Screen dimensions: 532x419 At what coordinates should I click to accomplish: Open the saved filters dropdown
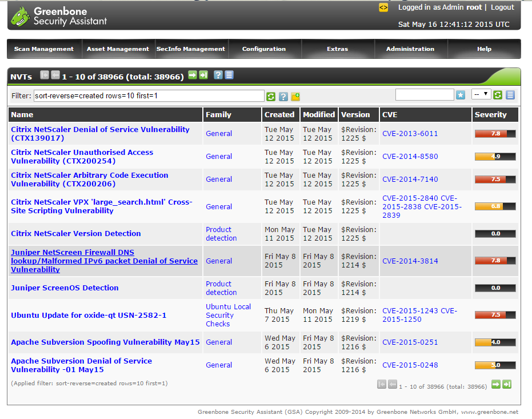point(481,94)
